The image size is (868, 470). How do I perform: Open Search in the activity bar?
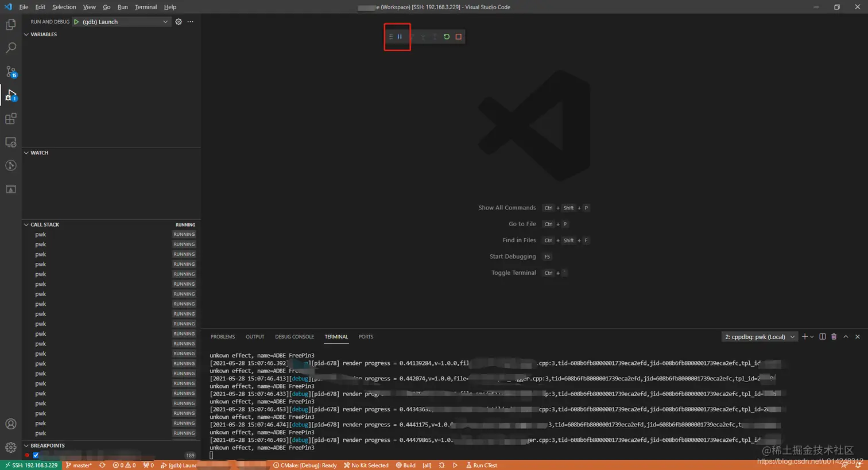[x=10, y=48]
